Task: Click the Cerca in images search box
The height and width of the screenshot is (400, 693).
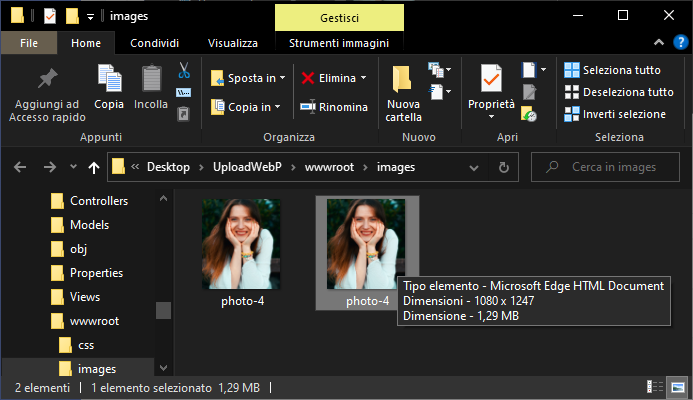Action: [x=605, y=167]
